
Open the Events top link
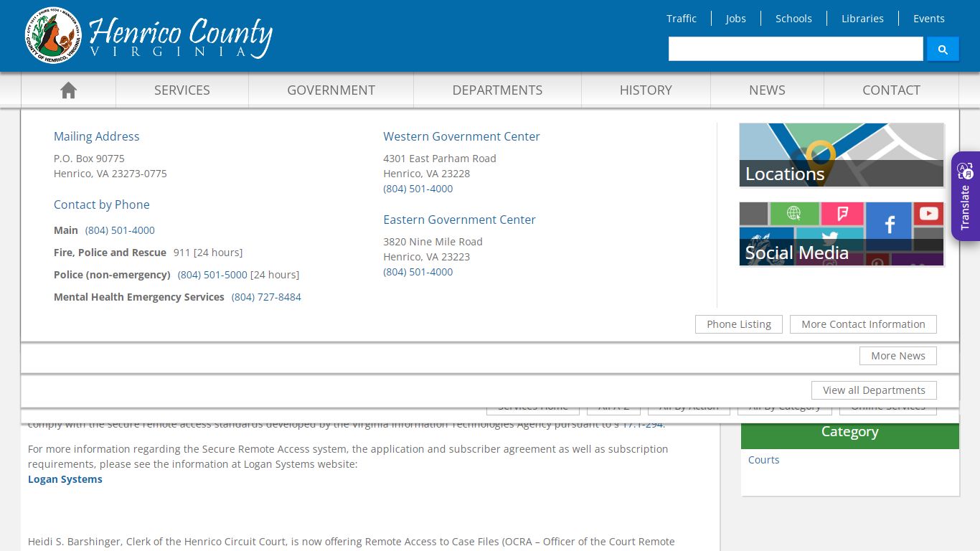point(929,19)
